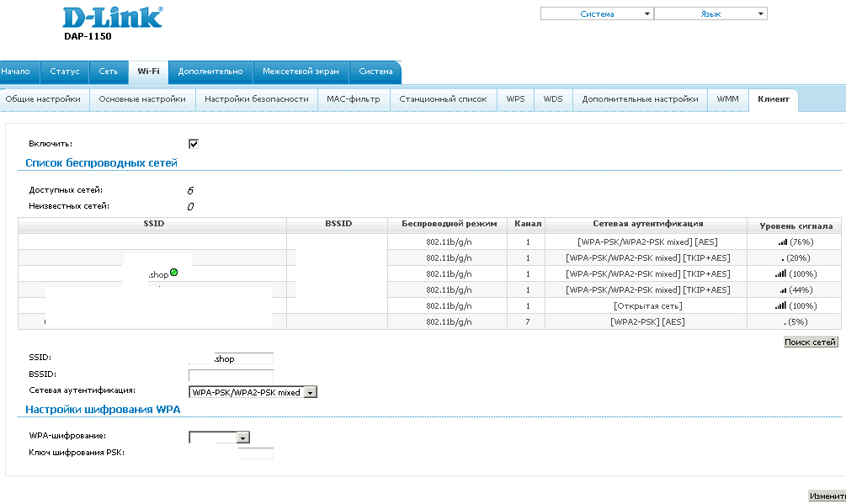846x504 pixels.
Task: Open the Настройки безопасности subtab
Action: [257, 99]
